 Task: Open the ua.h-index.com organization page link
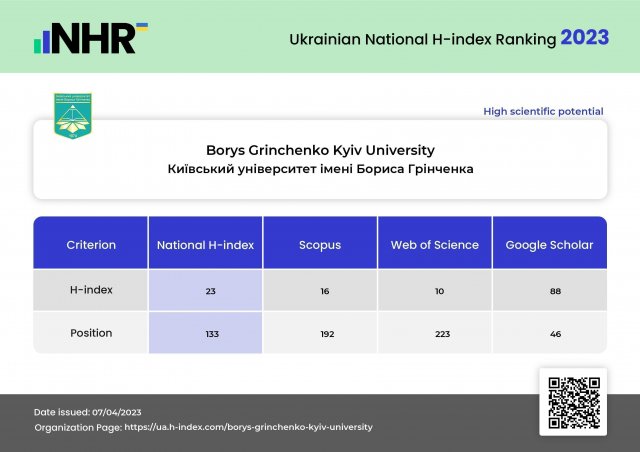(248, 427)
